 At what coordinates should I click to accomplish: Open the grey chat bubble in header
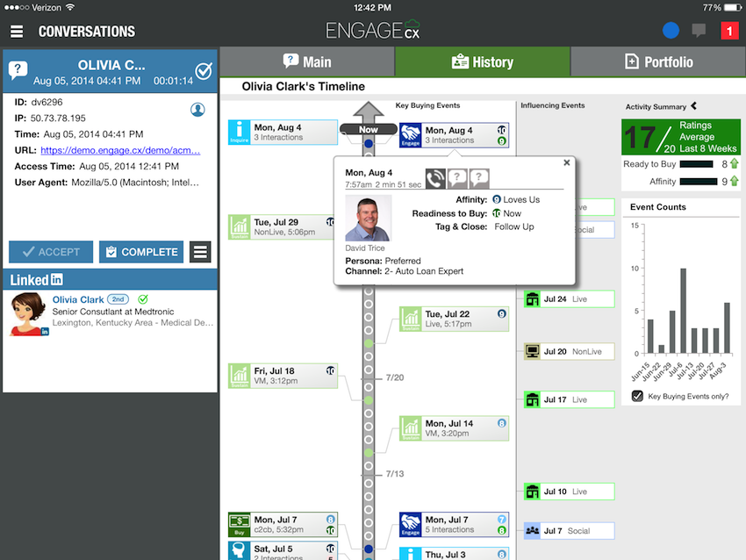[x=699, y=31]
